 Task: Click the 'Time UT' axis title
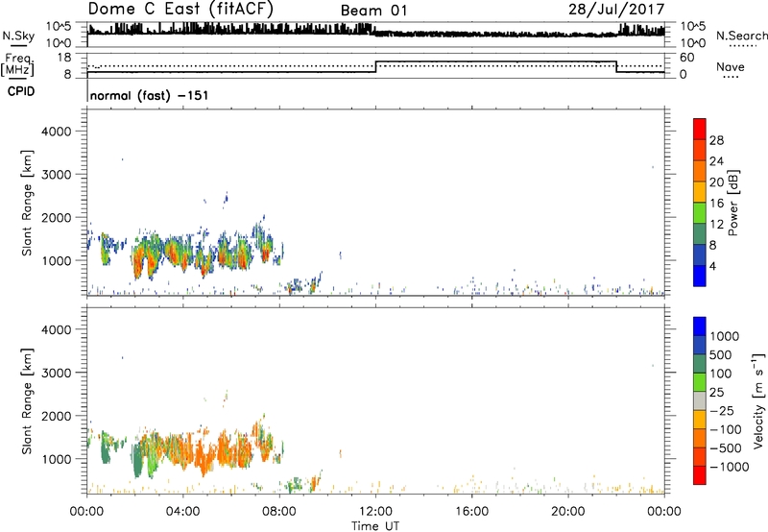pos(375,526)
